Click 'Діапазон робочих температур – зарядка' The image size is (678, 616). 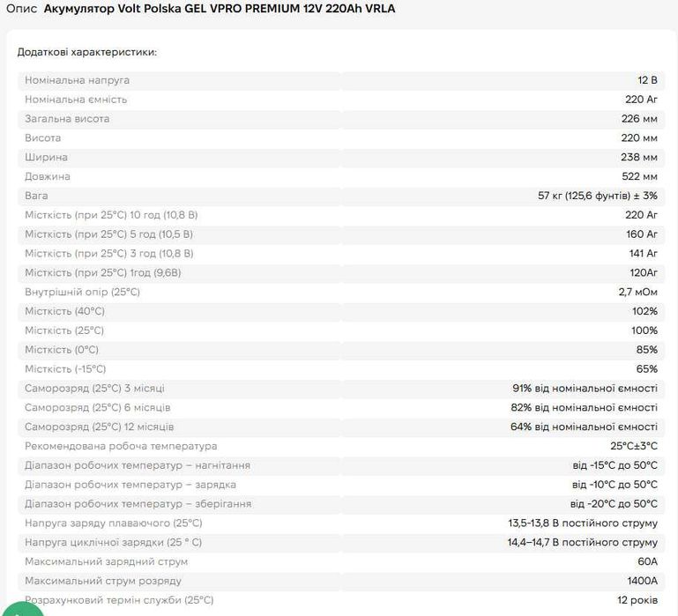pyautogui.click(x=130, y=485)
